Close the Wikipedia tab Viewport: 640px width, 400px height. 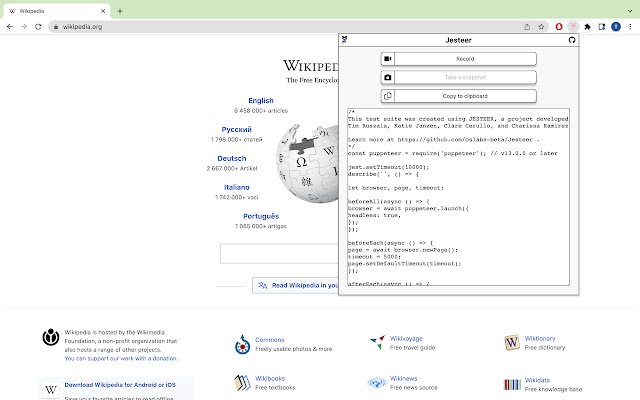coord(103,11)
